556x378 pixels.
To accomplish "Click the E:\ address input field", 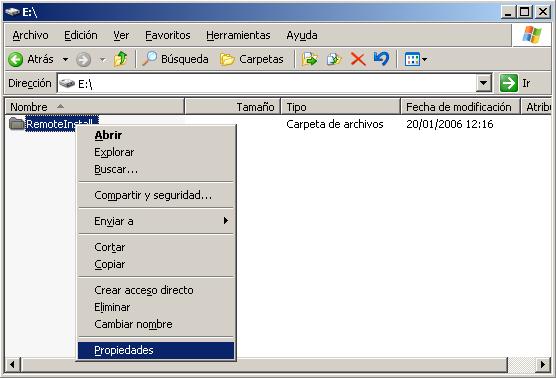I will 266,84.
